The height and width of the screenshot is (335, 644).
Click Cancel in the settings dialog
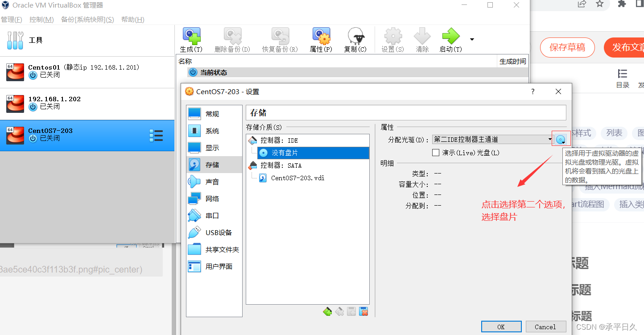point(546,327)
